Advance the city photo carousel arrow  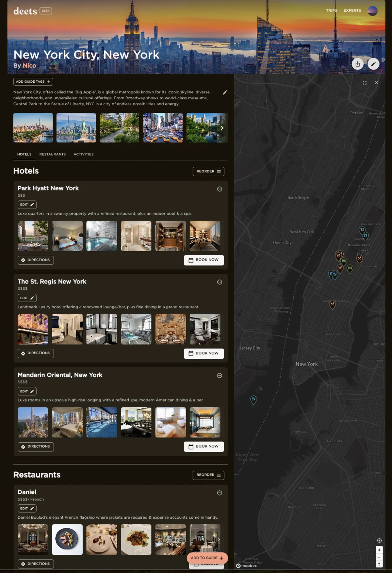coord(222,128)
